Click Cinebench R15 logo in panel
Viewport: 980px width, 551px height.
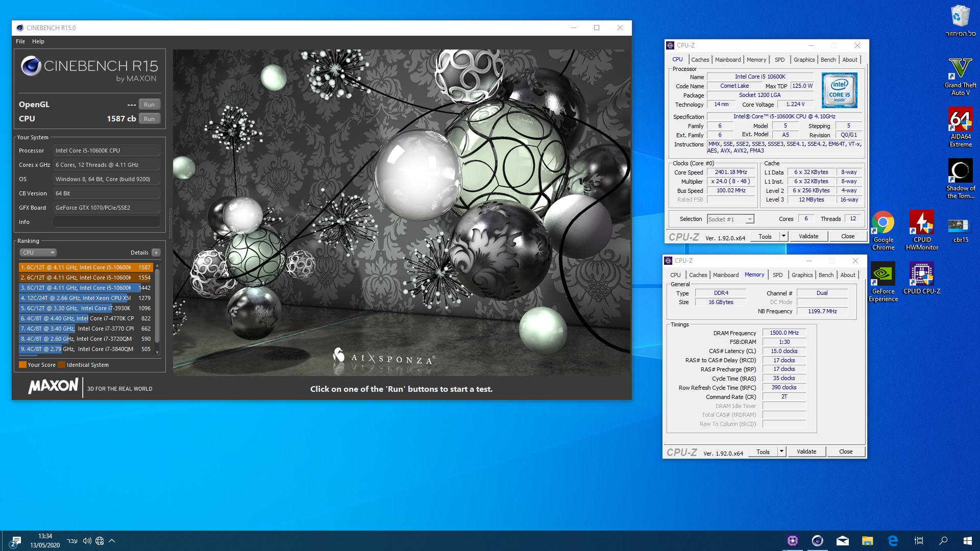pyautogui.click(x=90, y=69)
